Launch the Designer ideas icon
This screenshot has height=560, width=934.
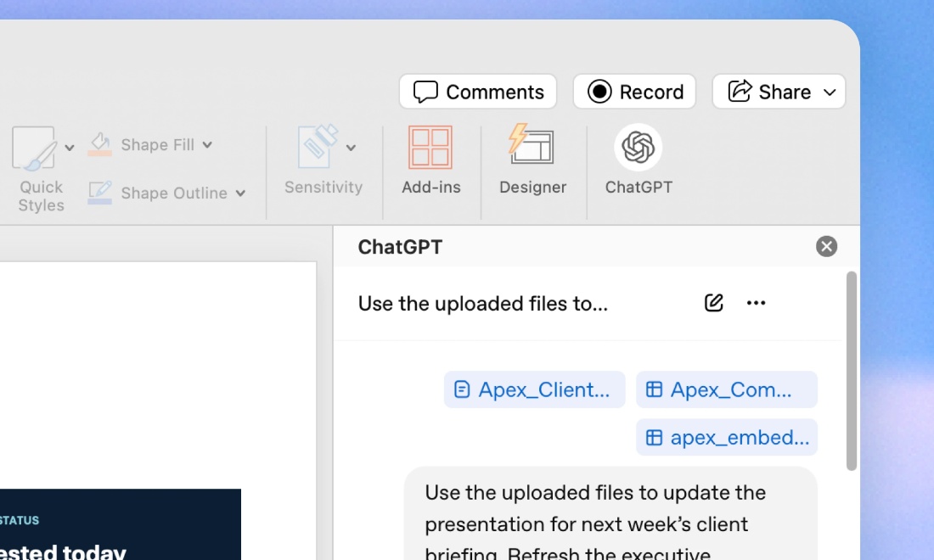[x=532, y=144]
